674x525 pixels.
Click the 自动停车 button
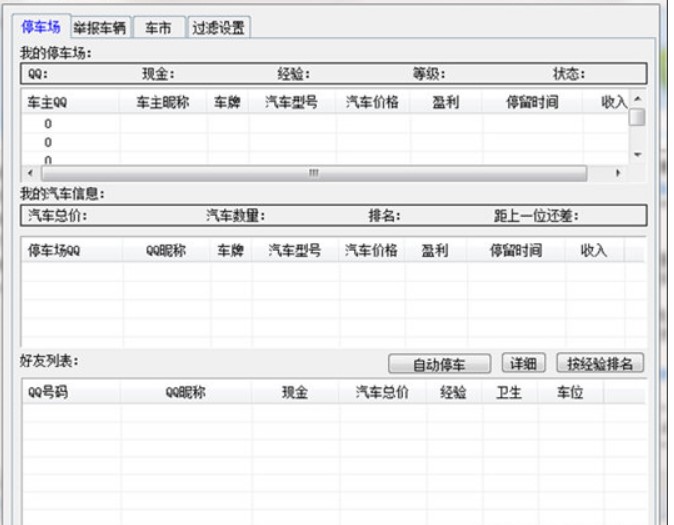439,364
